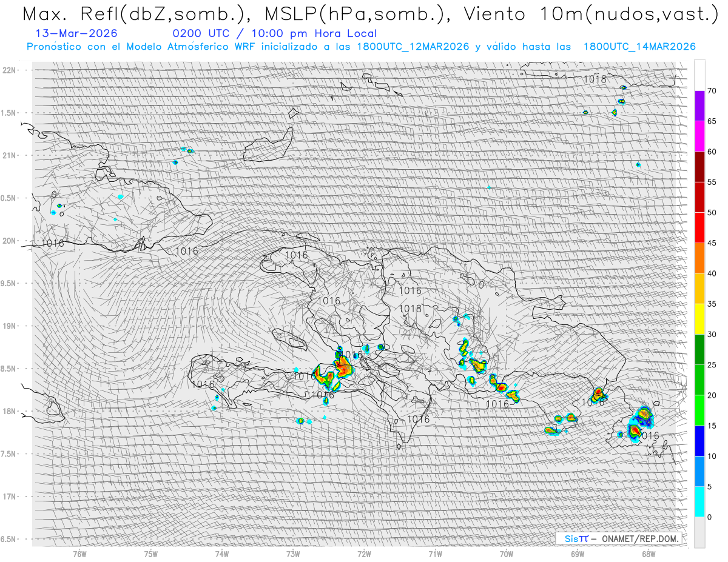The width and height of the screenshot is (728, 562).
Task: Click the '76W' longitude axis label
Action: (x=79, y=553)
